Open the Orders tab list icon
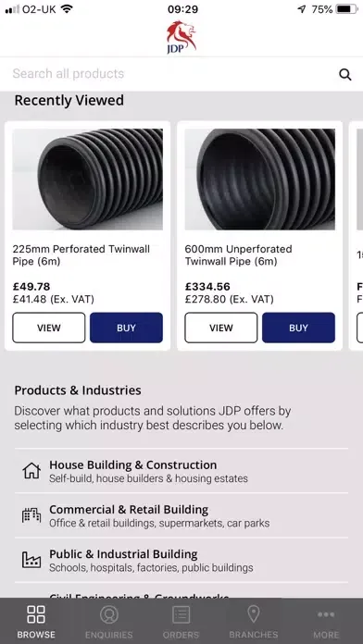This screenshot has height=644, width=363. pos(181,614)
